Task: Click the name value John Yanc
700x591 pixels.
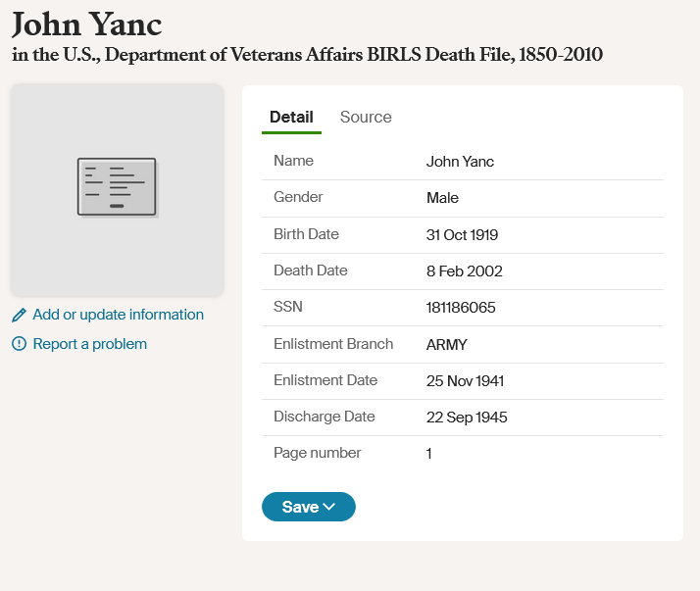Action: pos(460,162)
